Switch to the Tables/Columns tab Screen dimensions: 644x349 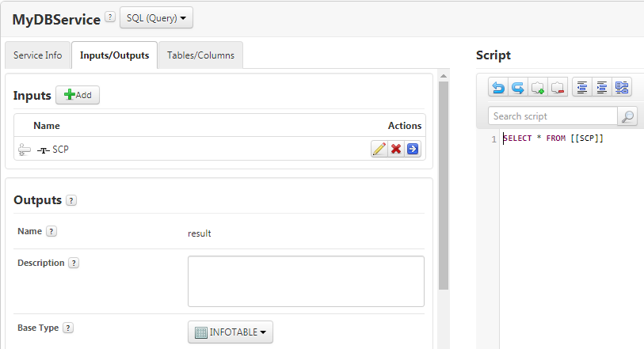tap(201, 55)
